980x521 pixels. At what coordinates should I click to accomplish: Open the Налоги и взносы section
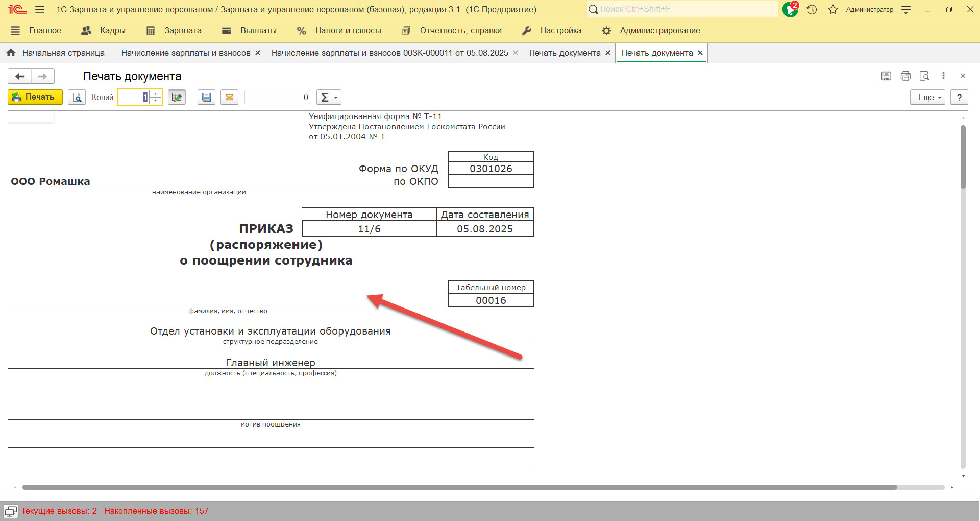339,31
